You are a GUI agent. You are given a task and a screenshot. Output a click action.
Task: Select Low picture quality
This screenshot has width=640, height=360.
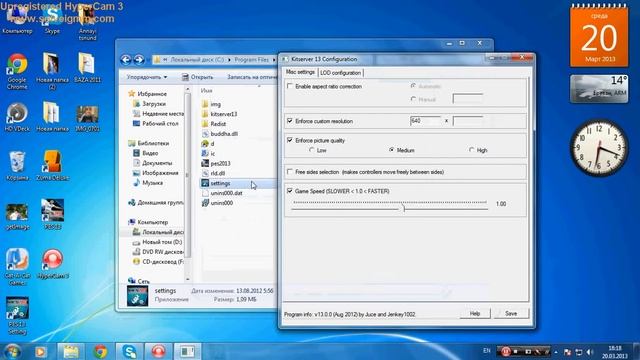pos(312,150)
